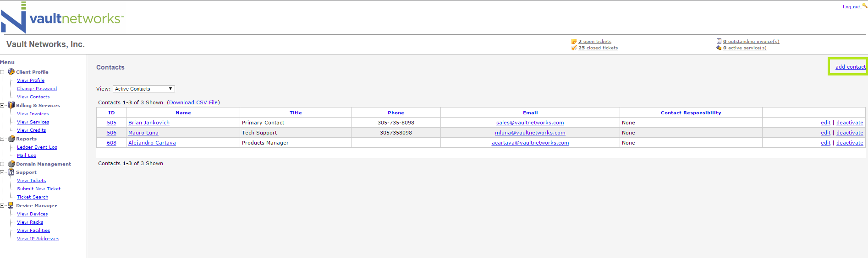Screen dimensions: 868x258
Task: Open View Credits menu item
Action: (x=31, y=130)
